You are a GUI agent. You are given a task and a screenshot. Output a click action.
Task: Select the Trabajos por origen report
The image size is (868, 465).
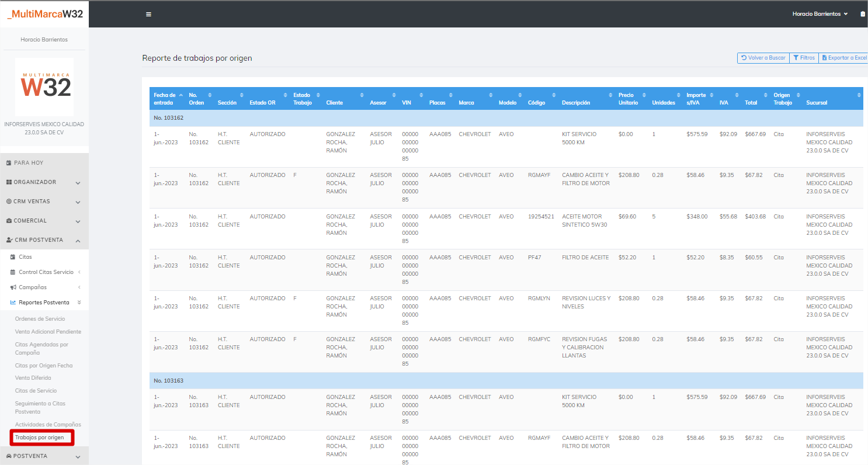coord(40,438)
